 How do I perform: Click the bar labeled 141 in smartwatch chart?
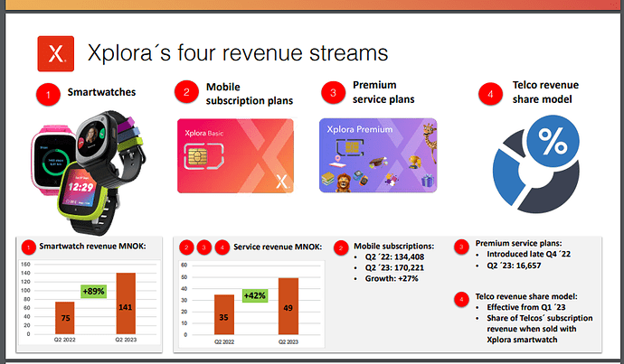[x=126, y=303]
